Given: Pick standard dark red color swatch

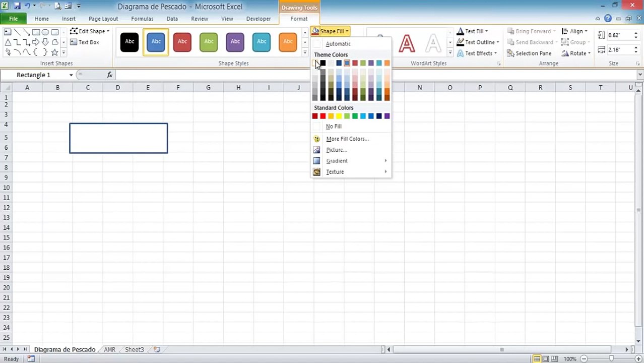Looking at the screenshot, I should point(315,116).
